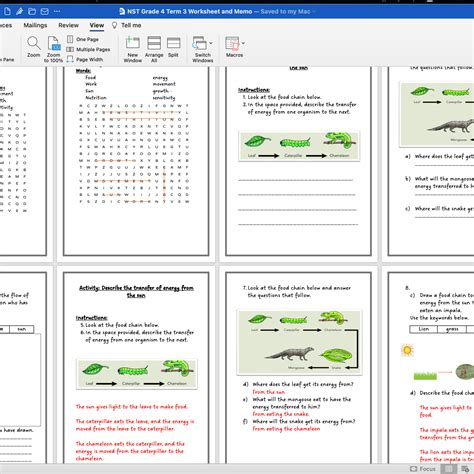Select Multiple Pages view
This screenshot has height=474, width=474.
(88, 49)
